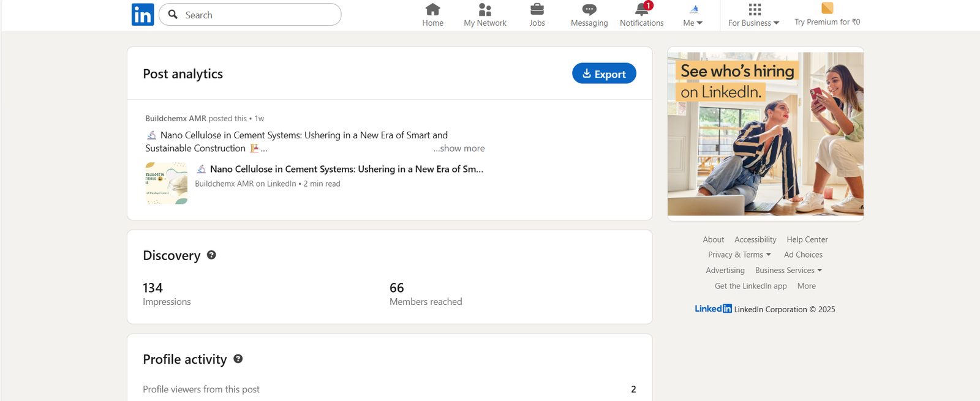Click Discovery help question-mark icon
This screenshot has width=980, height=401.
pyautogui.click(x=211, y=255)
